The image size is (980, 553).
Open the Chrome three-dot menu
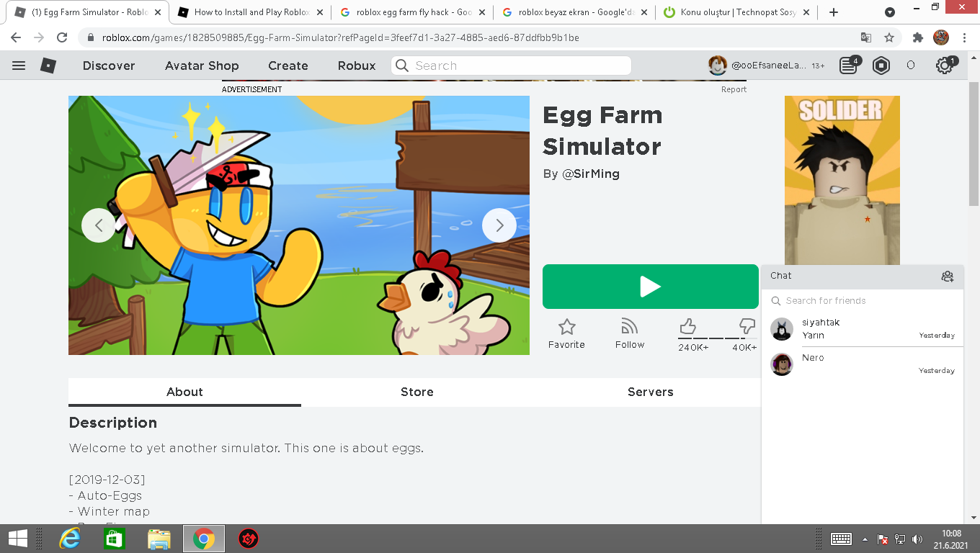click(x=964, y=37)
